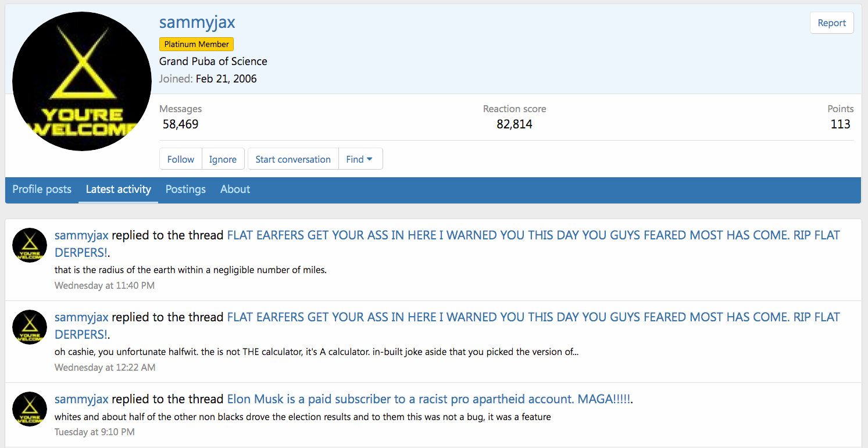Click sammyjax username in the Tuesday entry
Viewport: 868px width, 448px height.
tap(81, 399)
